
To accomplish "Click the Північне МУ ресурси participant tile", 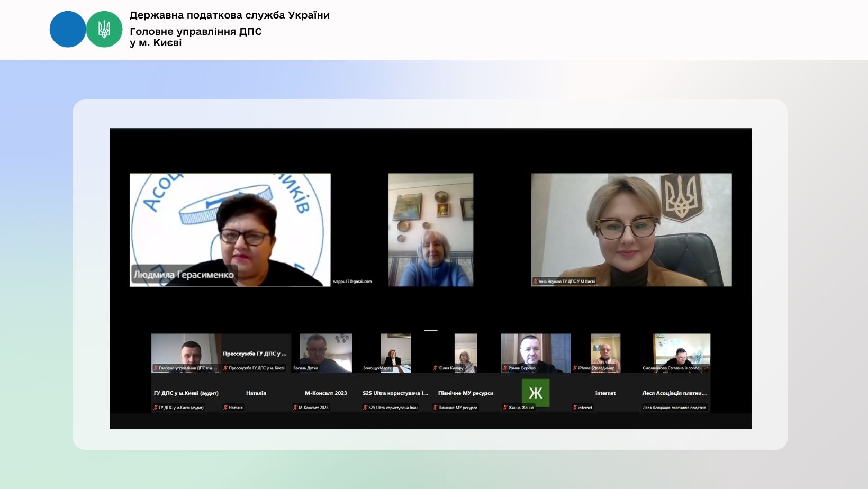I will click(465, 393).
